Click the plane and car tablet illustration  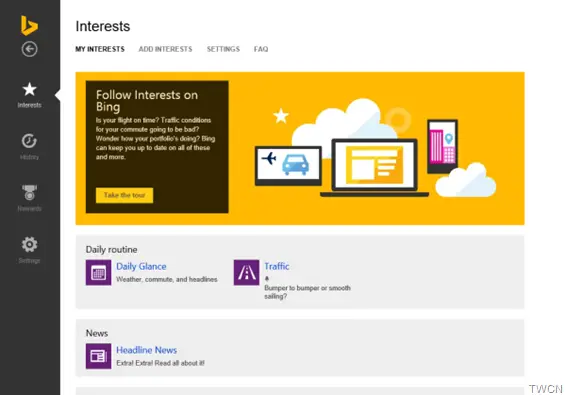click(288, 166)
